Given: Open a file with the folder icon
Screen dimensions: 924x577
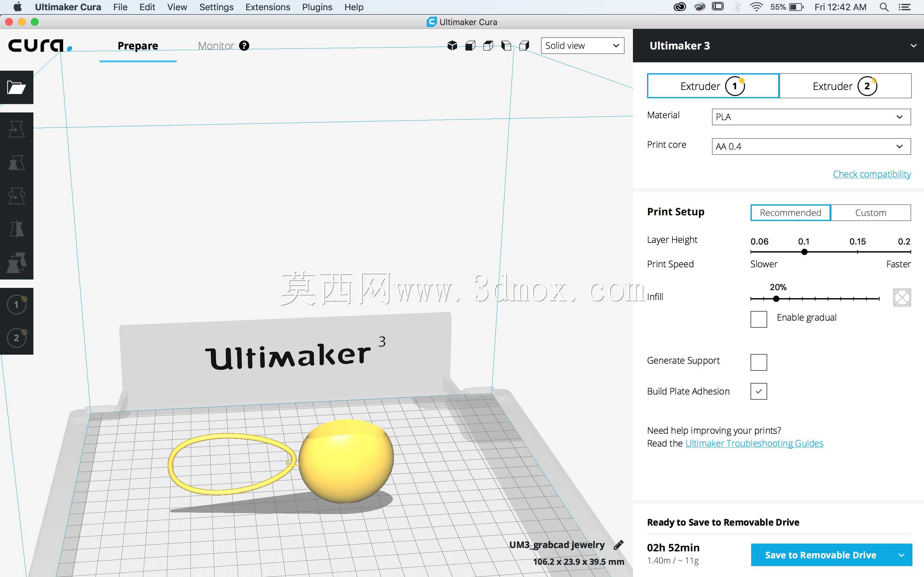Looking at the screenshot, I should pyautogui.click(x=16, y=87).
